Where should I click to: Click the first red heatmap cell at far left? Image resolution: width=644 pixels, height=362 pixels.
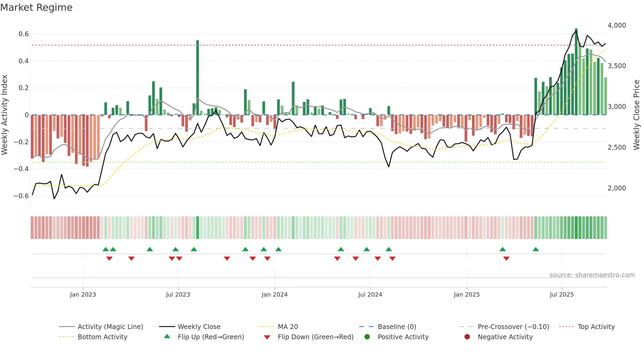point(32,228)
